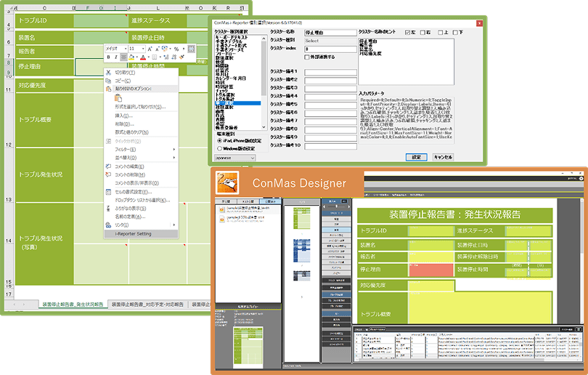Click the ConMas Designer logo icon

(x=227, y=182)
